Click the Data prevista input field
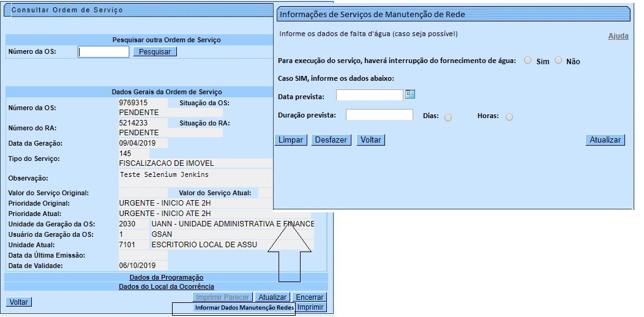The width and height of the screenshot is (644, 317). (370, 95)
